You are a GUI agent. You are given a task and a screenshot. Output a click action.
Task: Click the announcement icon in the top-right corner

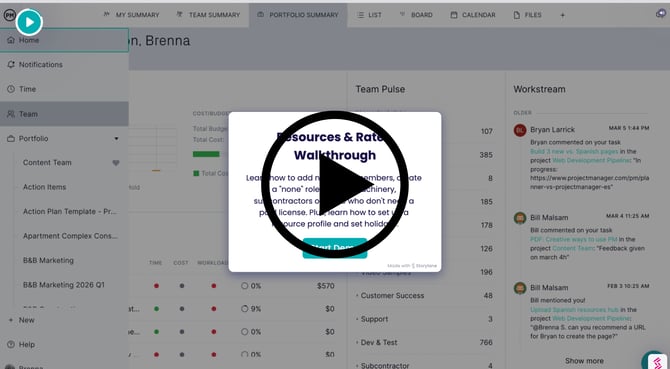(661, 14)
